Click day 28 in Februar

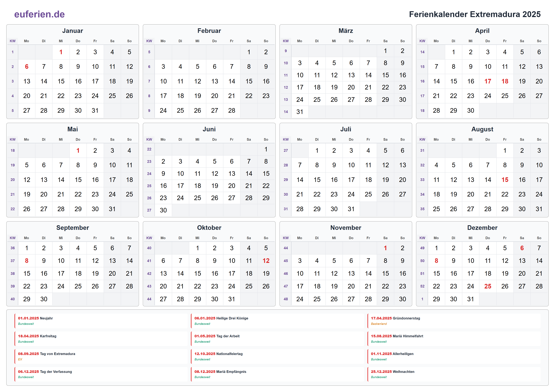point(232,111)
